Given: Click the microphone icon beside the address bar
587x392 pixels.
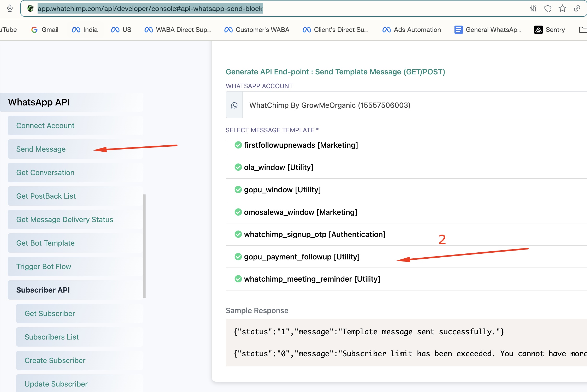Looking at the screenshot, I should (10, 8).
